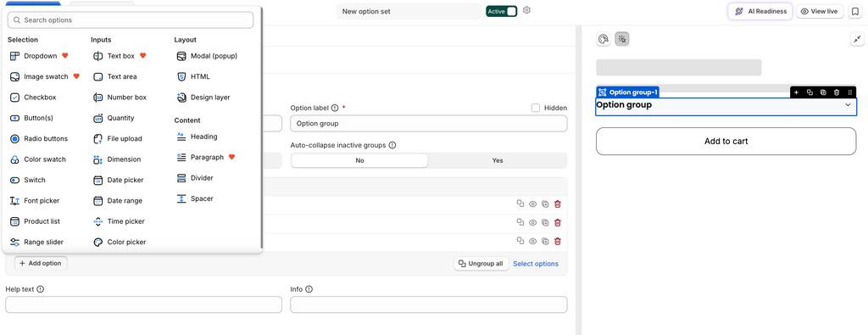Viewport: 868px width, 335px height.
Task: Expand the Option group chevron in preview
Action: 848,104
